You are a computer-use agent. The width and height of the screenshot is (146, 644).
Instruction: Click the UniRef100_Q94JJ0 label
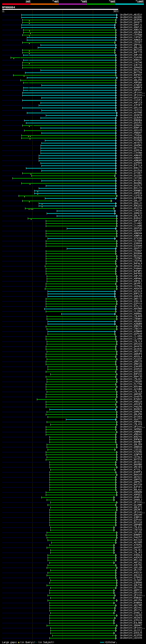131,203
